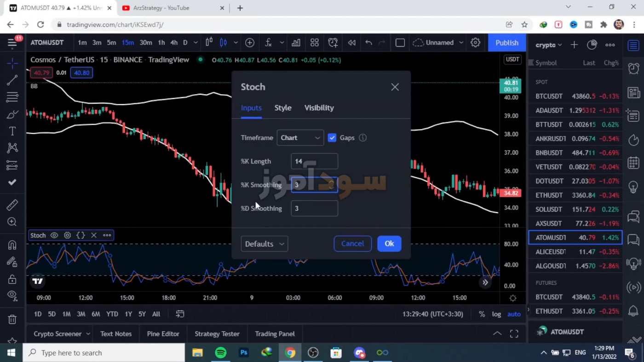Open the financials bar chart icon
The width and height of the screenshot is (644, 362).
point(296,43)
